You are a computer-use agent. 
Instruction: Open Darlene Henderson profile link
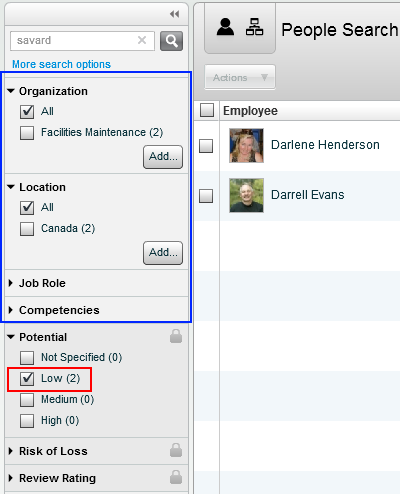click(325, 145)
